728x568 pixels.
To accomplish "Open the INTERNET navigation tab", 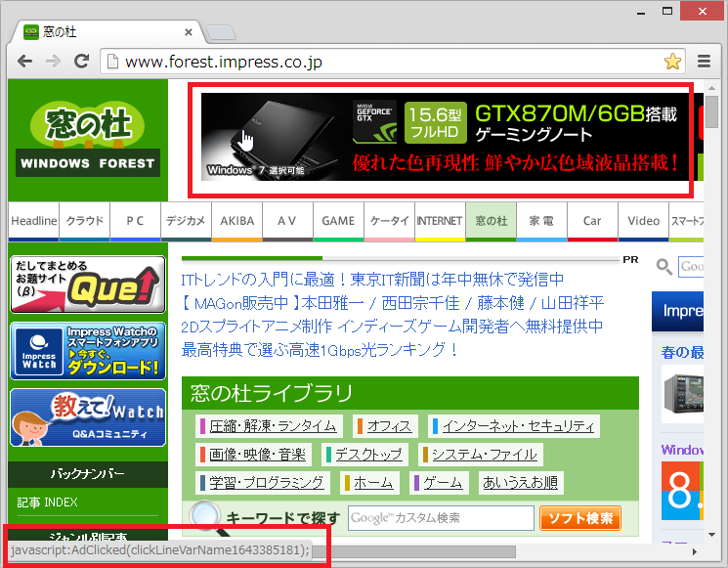I will [x=440, y=221].
